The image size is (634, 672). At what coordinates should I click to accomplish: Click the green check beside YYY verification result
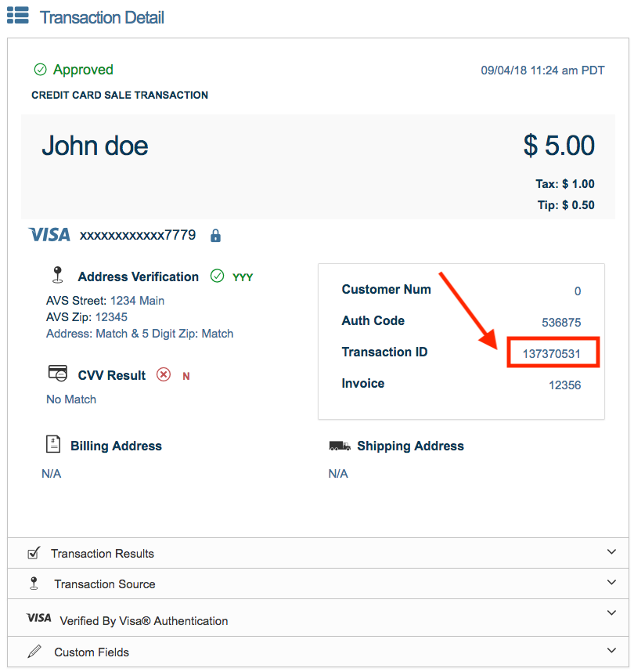(217, 276)
